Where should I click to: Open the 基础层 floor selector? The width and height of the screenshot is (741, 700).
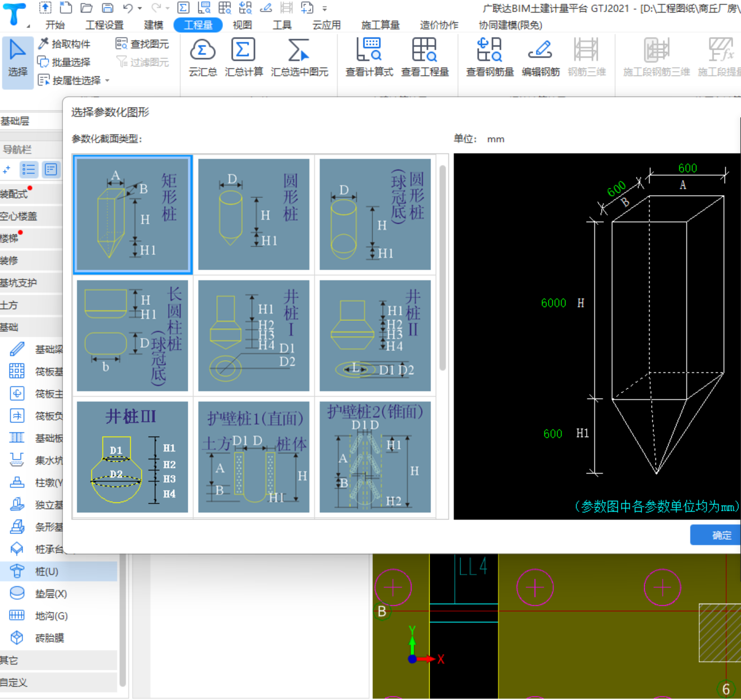point(31,121)
